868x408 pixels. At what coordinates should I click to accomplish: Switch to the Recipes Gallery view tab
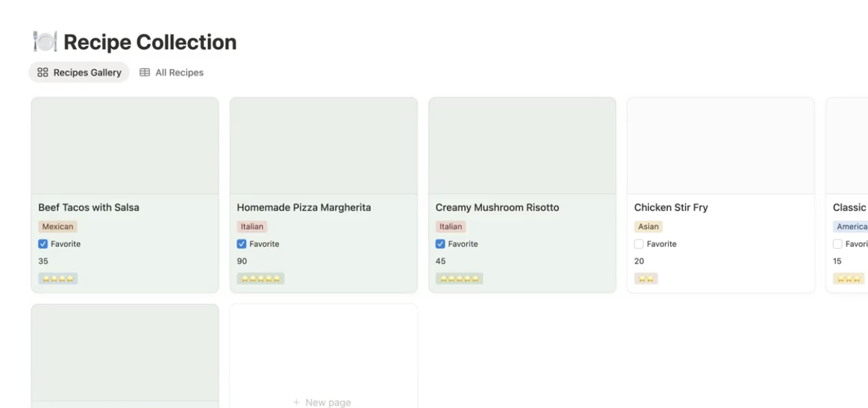[x=80, y=72]
